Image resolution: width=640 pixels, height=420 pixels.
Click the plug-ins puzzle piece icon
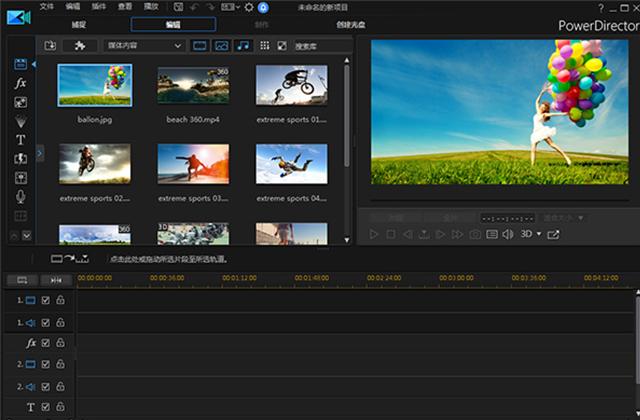pyautogui.click(x=79, y=46)
